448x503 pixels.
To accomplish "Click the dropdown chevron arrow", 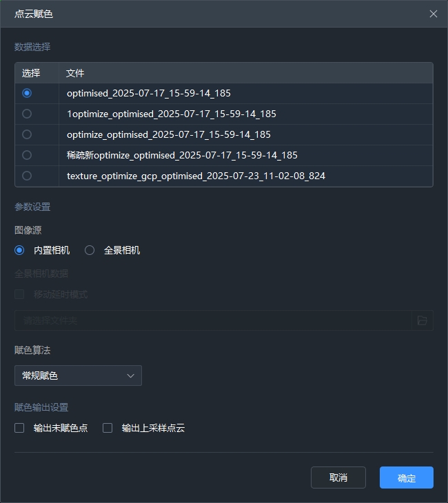I will (x=130, y=376).
